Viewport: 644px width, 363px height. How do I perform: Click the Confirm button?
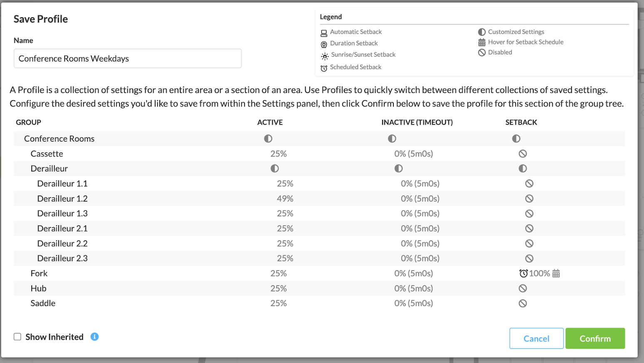(595, 338)
